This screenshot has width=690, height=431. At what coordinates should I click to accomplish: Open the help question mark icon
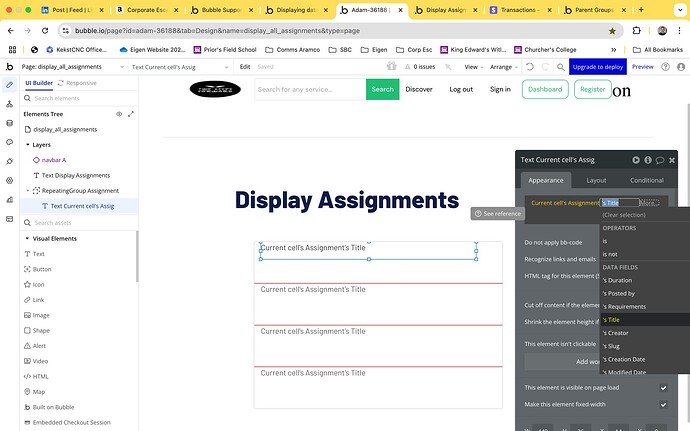(665, 67)
